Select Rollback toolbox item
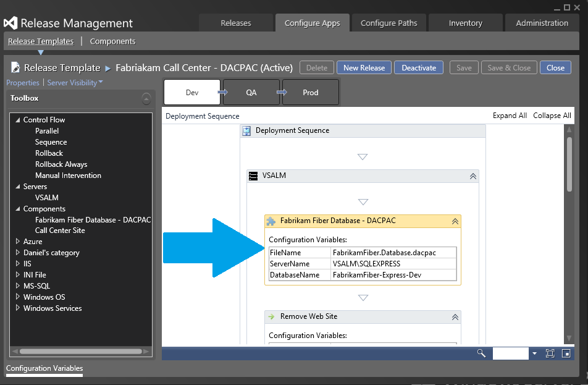588x385 pixels. click(49, 153)
